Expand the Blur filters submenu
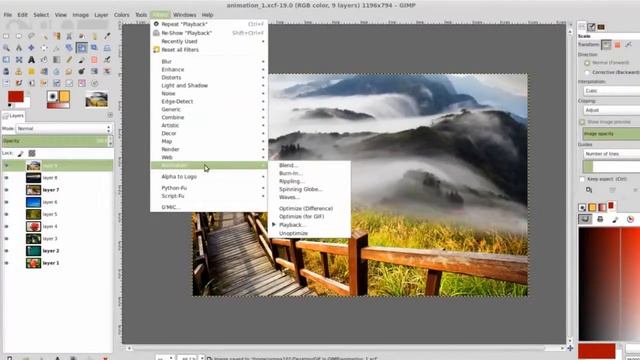Viewport: 640px width, 360px height. [x=209, y=62]
